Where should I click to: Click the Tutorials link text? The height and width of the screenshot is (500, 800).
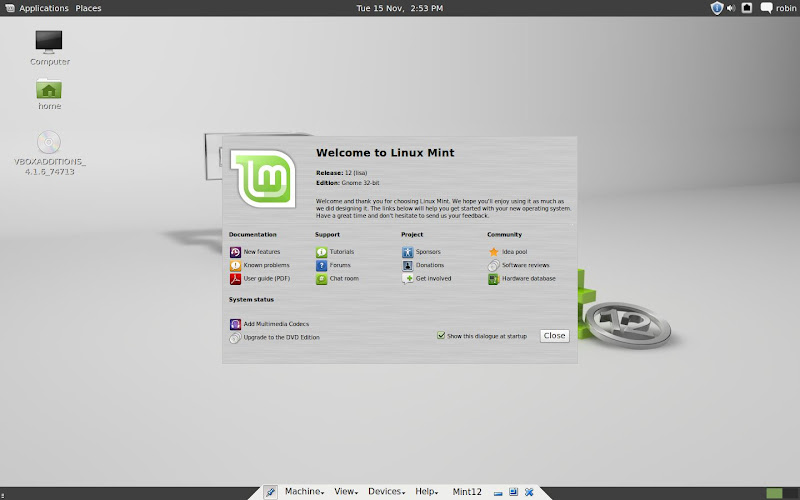pyautogui.click(x=342, y=252)
